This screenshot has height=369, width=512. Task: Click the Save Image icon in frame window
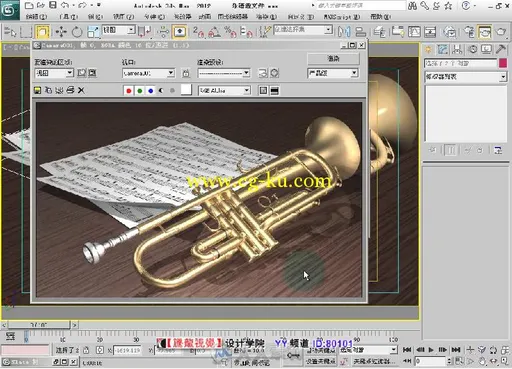(37, 90)
